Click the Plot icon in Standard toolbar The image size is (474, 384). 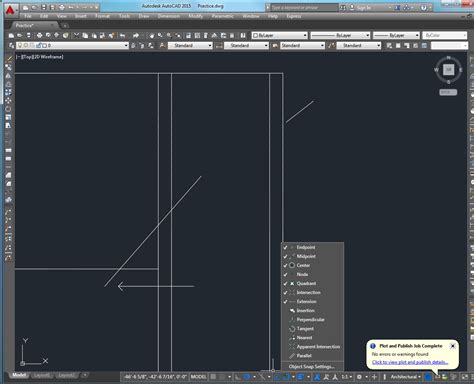(39, 35)
